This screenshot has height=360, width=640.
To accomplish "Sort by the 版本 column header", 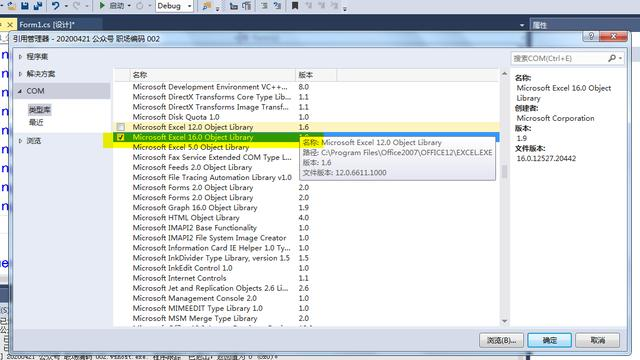I will pos(316,75).
